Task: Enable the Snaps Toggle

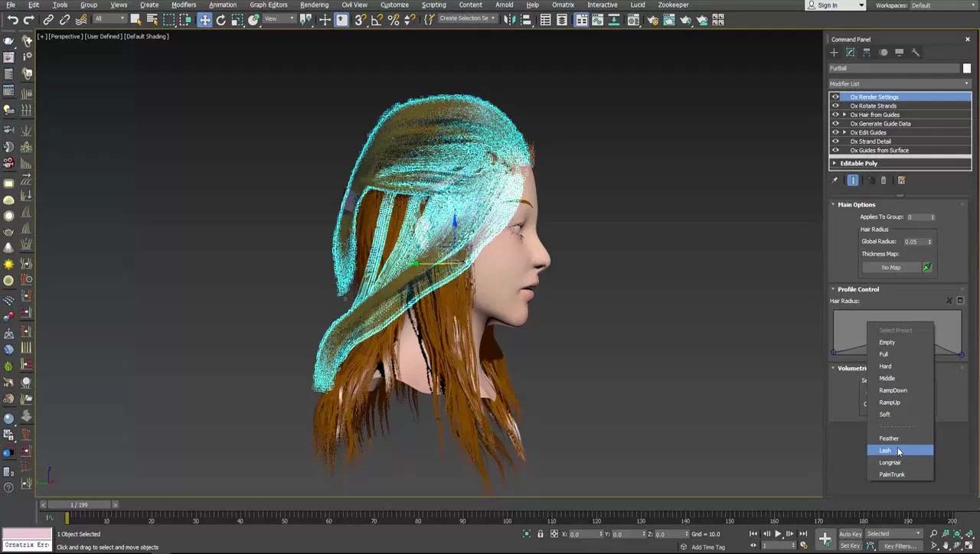Action: (x=359, y=20)
